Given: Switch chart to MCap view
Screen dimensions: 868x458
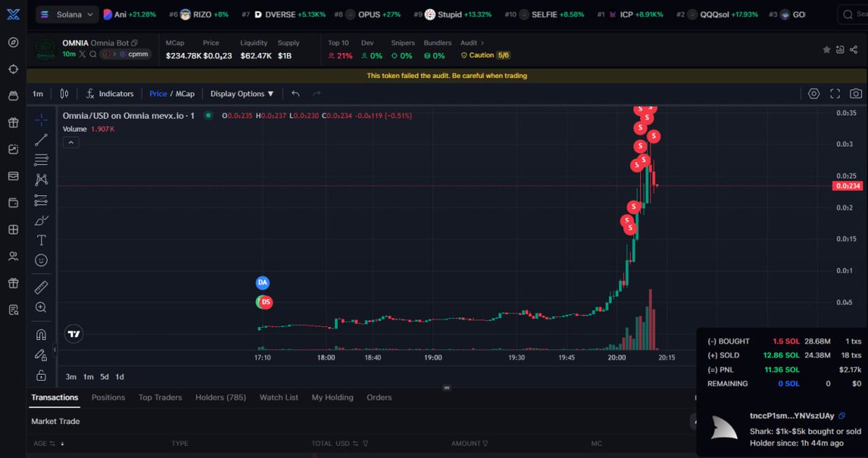Looking at the screenshot, I should click(x=185, y=93).
